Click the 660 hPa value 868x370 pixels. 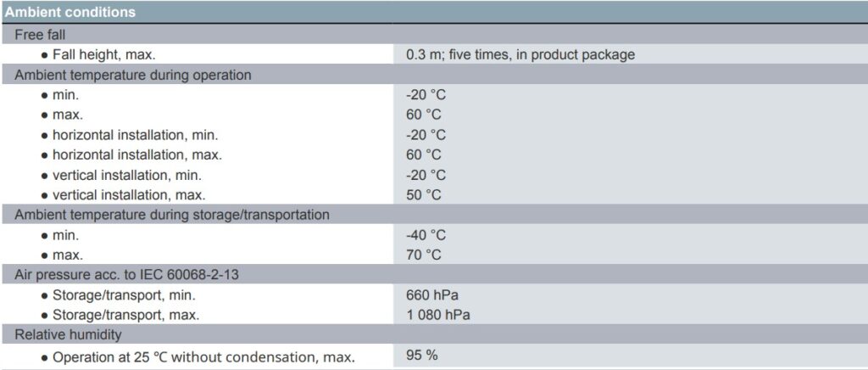pyautogui.click(x=432, y=295)
